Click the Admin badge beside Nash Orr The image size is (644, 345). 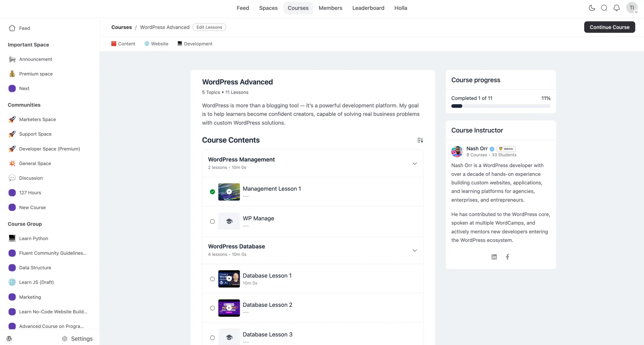click(x=506, y=149)
